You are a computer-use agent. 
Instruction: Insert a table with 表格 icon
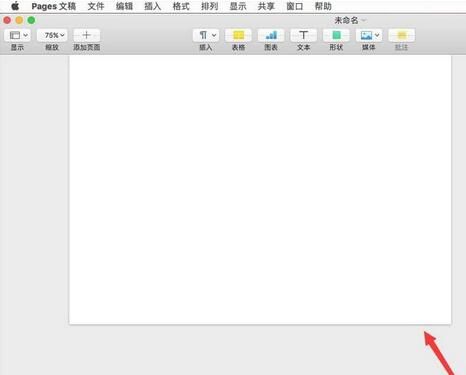pyautogui.click(x=238, y=35)
